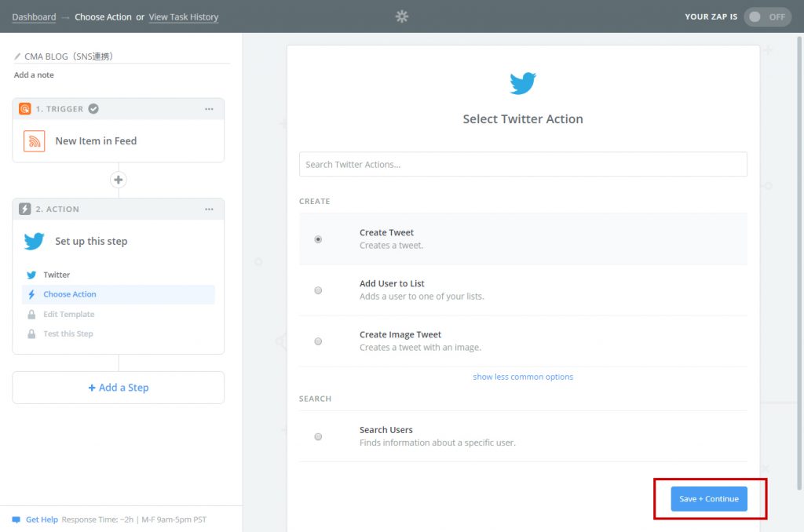The height and width of the screenshot is (532, 804).
Task: Click the RSS feed icon in trigger step
Action: pos(34,141)
